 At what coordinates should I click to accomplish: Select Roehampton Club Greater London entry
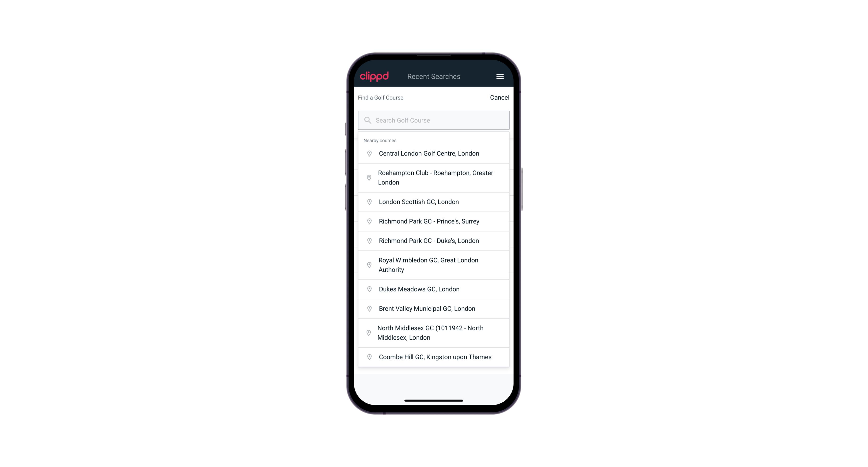434,177
